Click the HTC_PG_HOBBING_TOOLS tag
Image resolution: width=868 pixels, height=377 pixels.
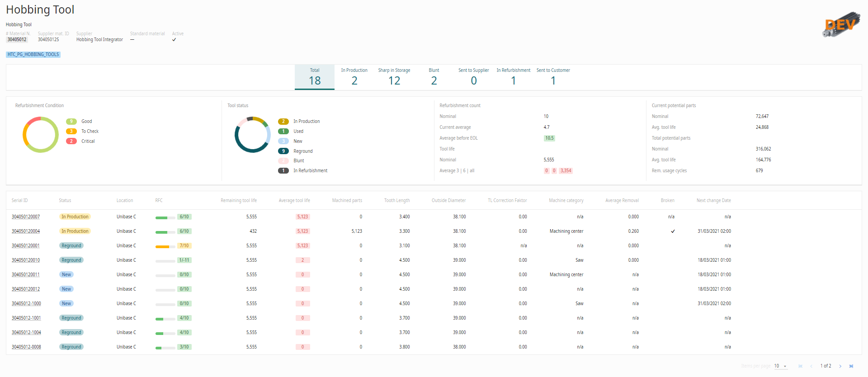click(x=33, y=54)
